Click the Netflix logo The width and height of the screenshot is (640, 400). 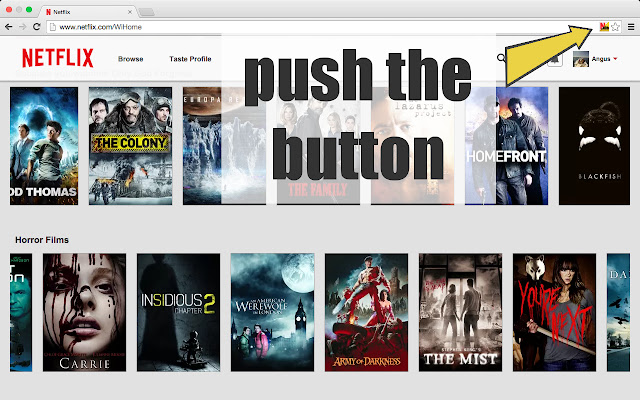[x=58, y=58]
